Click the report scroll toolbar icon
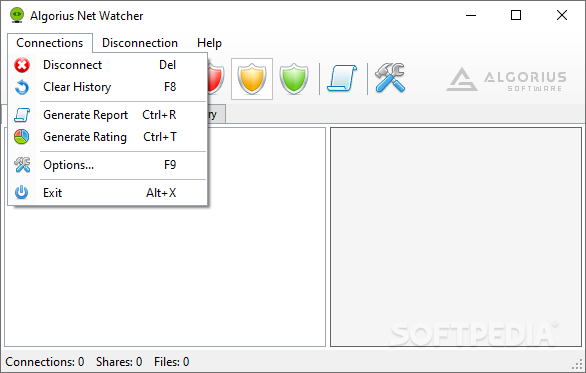The height and width of the screenshot is (373, 586). pyautogui.click(x=342, y=78)
